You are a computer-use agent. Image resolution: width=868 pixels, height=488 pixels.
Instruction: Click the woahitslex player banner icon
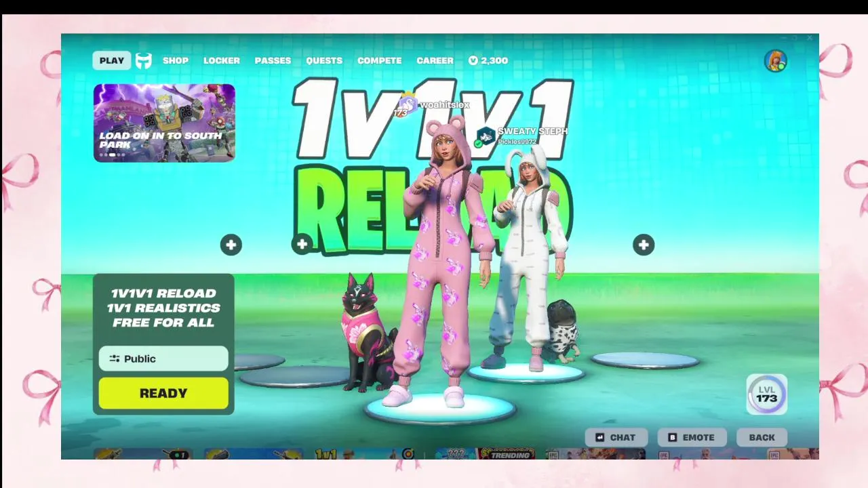406,104
